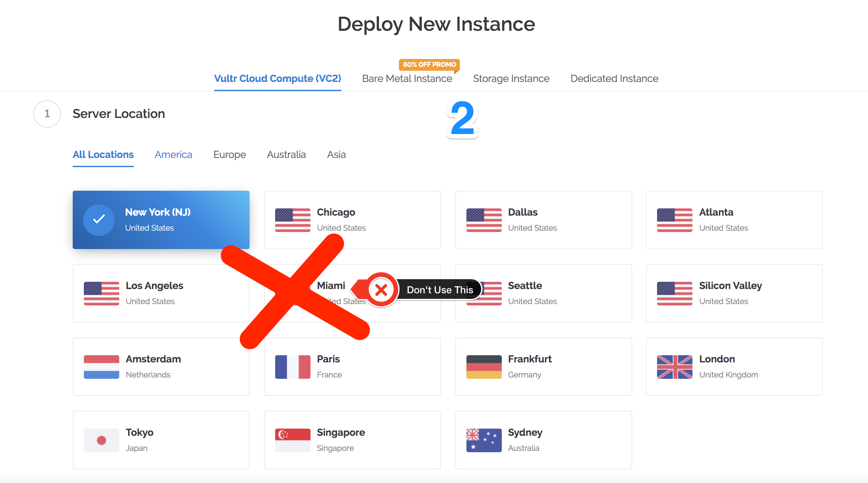Viewport: 868px width, 483px height.
Task: Click 'Australia' under Sydney
Action: click(524, 448)
